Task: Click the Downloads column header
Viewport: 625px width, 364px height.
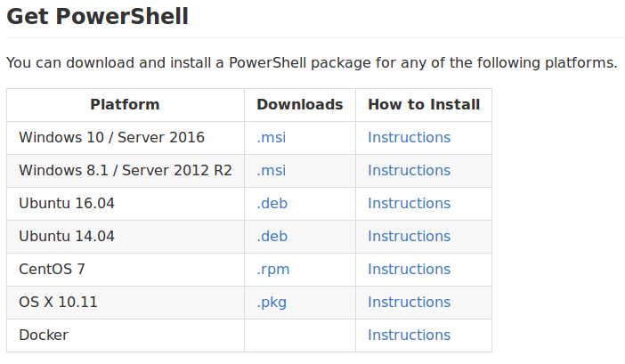Action: point(300,104)
